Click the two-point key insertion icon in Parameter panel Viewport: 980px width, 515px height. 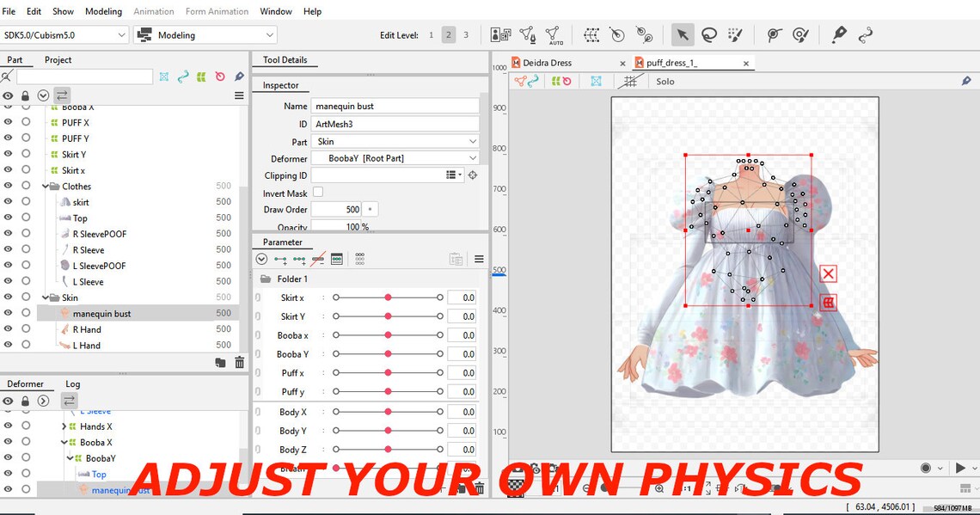pyautogui.click(x=281, y=259)
